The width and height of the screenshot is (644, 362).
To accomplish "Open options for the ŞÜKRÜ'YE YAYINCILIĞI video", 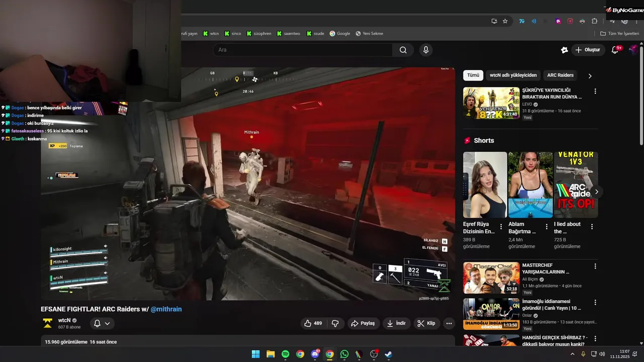I will pyautogui.click(x=595, y=92).
